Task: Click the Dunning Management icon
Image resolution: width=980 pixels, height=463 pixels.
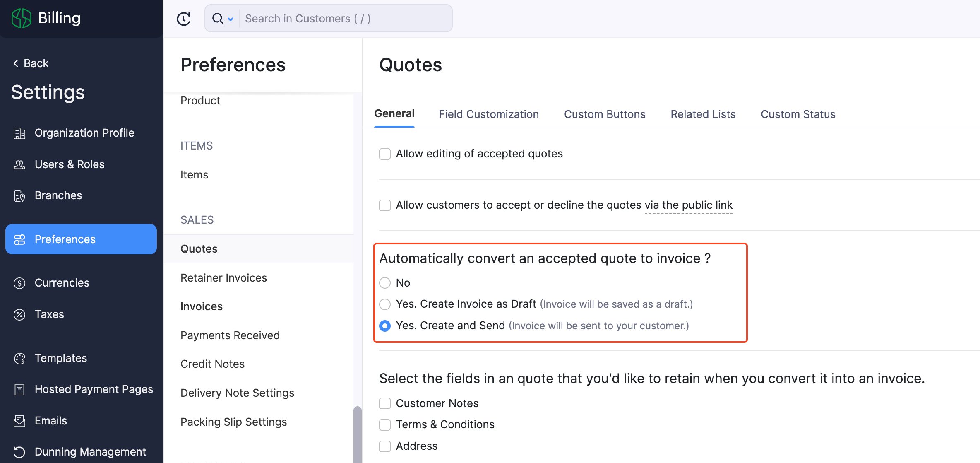Action: tap(19, 452)
